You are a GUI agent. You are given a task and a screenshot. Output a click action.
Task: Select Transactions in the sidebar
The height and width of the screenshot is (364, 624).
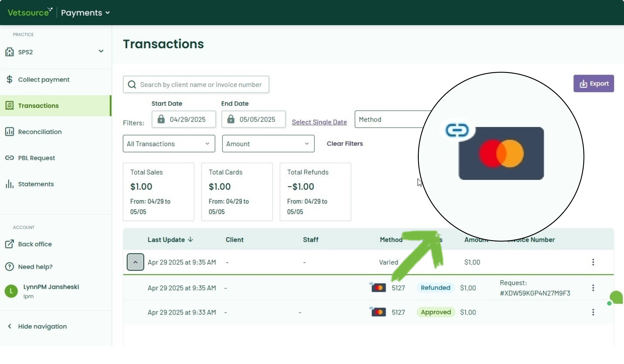pos(56,106)
